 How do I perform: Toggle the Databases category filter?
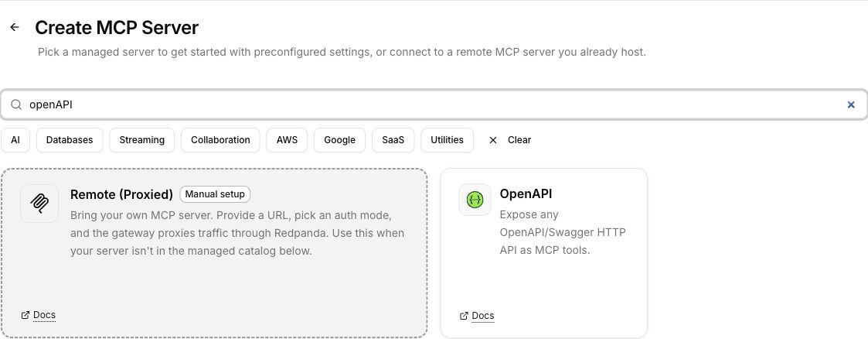pyautogui.click(x=70, y=140)
